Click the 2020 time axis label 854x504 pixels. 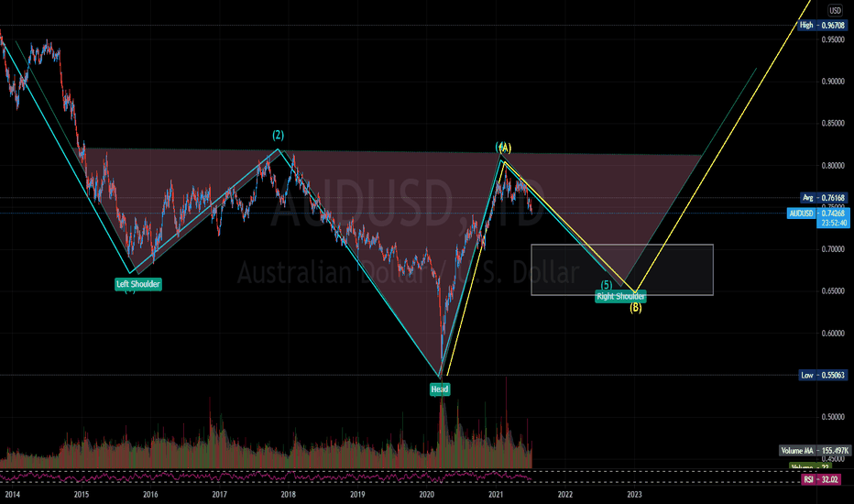(x=426, y=494)
